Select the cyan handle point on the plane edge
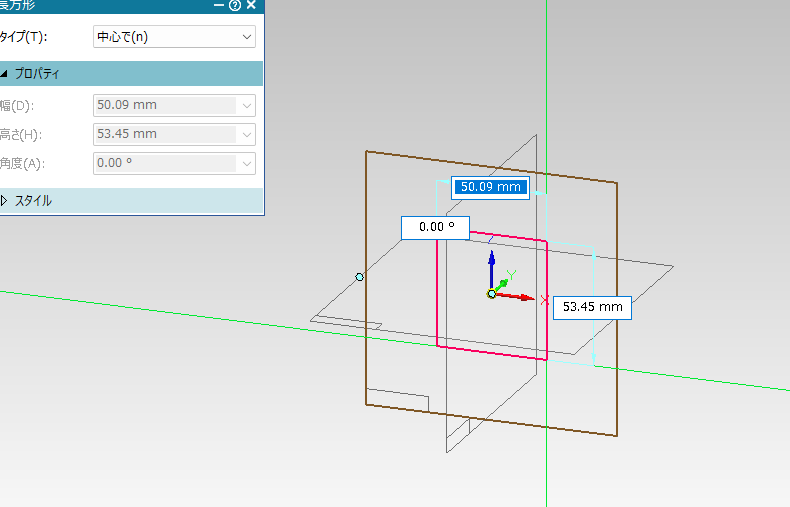 tap(360, 276)
